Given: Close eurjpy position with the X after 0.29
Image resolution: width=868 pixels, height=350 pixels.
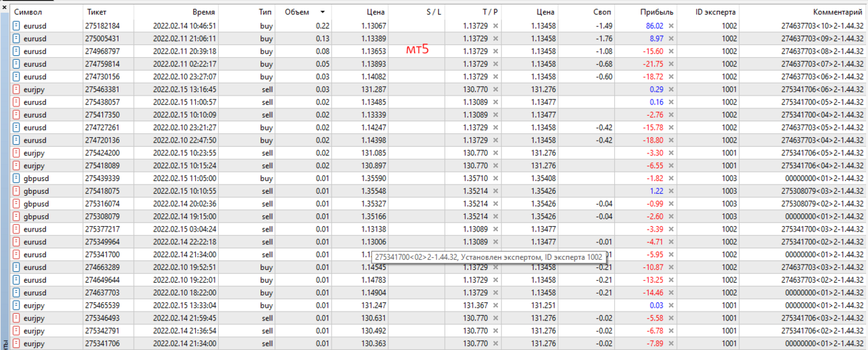Looking at the screenshot, I should (x=671, y=89).
